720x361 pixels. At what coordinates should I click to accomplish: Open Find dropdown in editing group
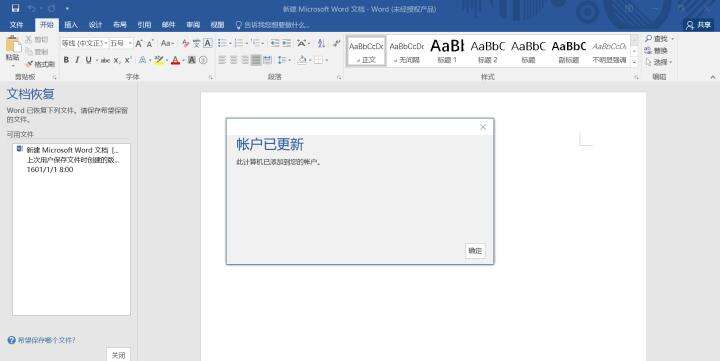tap(673, 39)
